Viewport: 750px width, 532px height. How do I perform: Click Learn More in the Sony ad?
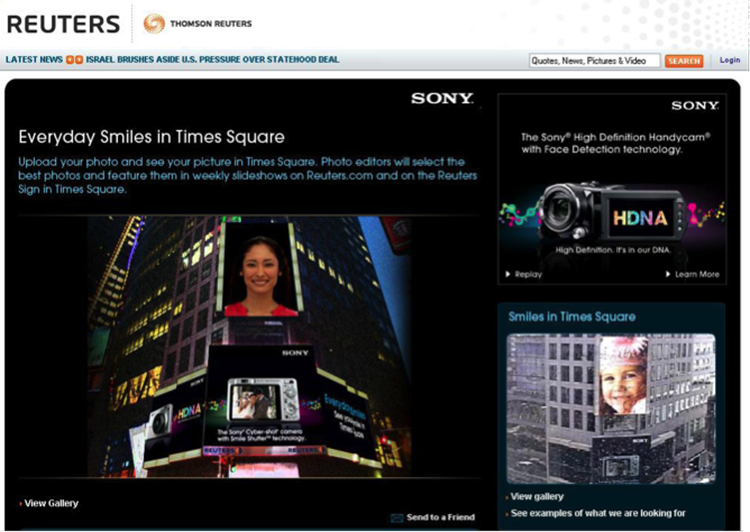[x=693, y=274]
